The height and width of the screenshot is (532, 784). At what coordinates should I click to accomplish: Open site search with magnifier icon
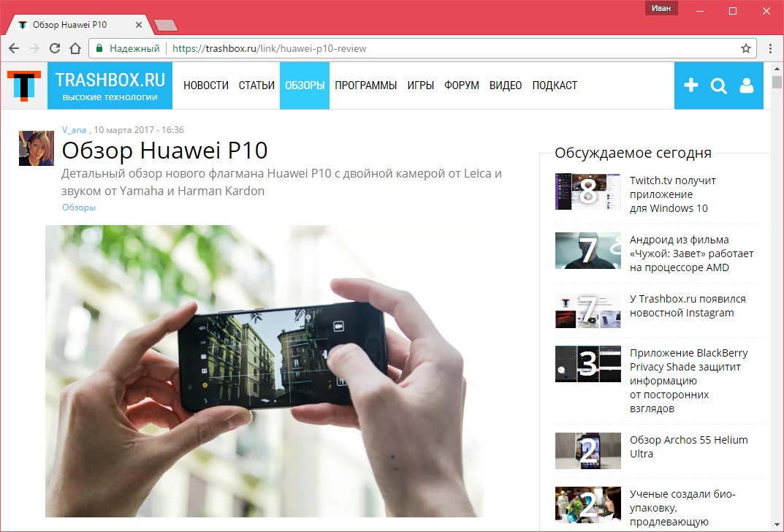pos(719,86)
